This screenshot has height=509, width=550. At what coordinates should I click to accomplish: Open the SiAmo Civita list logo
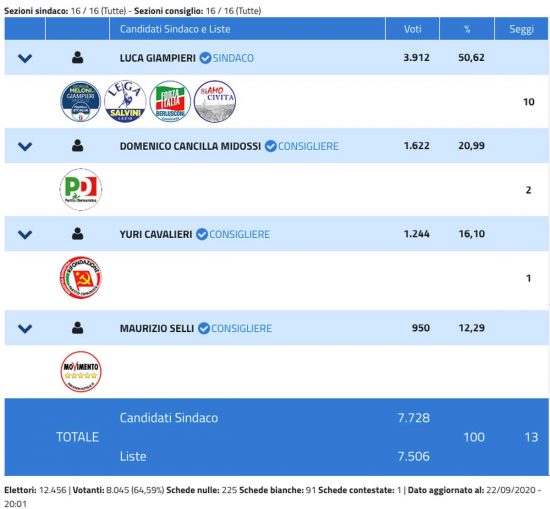215,101
